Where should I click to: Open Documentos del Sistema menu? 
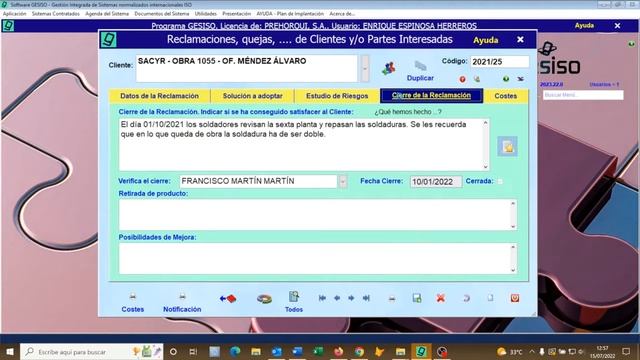(x=162, y=13)
